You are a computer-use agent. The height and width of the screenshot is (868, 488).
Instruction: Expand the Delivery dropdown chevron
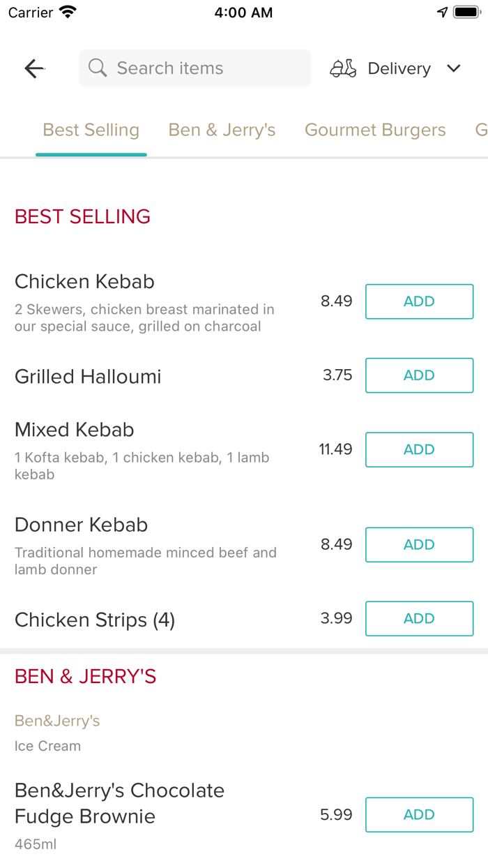pyautogui.click(x=454, y=68)
